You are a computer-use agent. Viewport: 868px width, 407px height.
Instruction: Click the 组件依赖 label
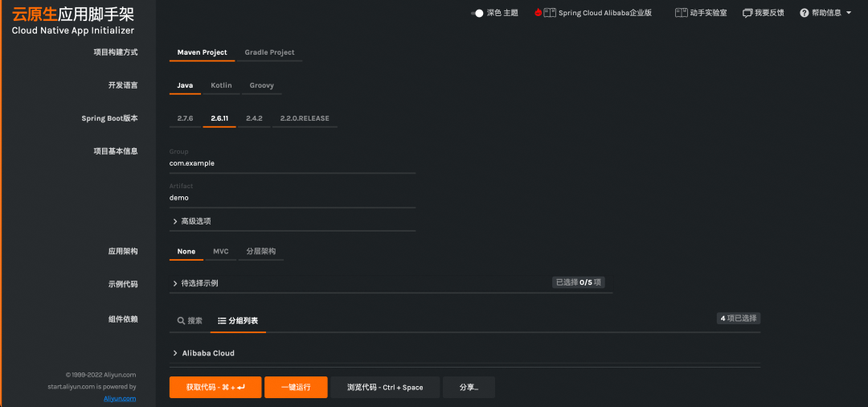click(123, 319)
